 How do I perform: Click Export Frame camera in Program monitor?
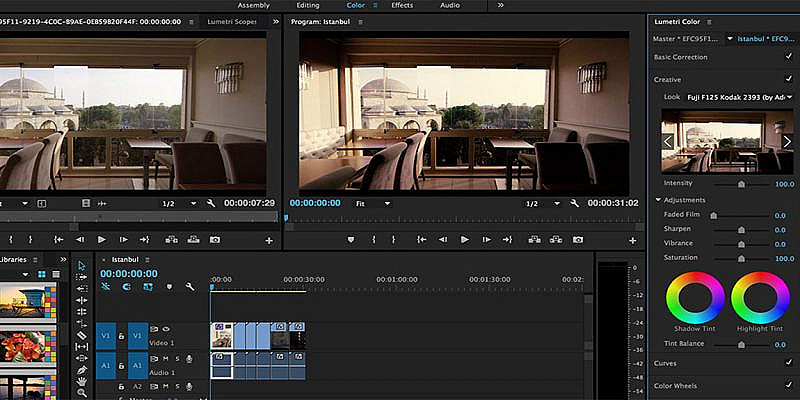pyautogui.click(x=578, y=240)
